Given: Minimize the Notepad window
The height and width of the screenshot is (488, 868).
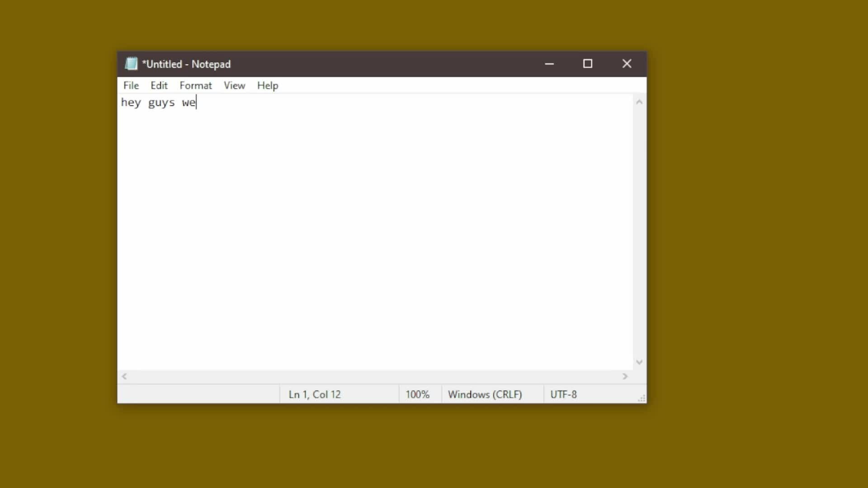Looking at the screenshot, I should 549,64.
